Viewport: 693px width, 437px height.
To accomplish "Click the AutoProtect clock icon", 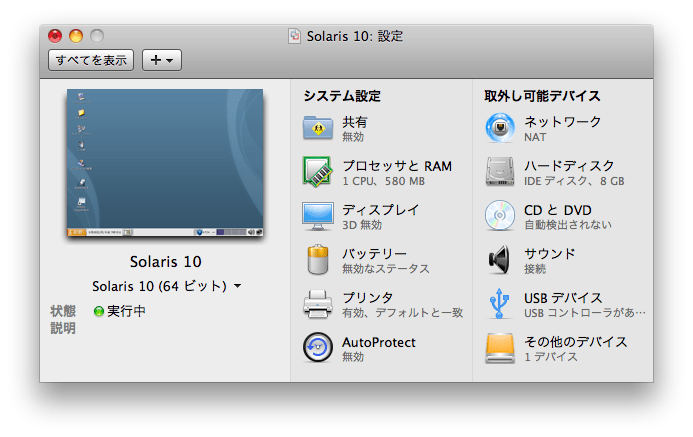I will 317,348.
